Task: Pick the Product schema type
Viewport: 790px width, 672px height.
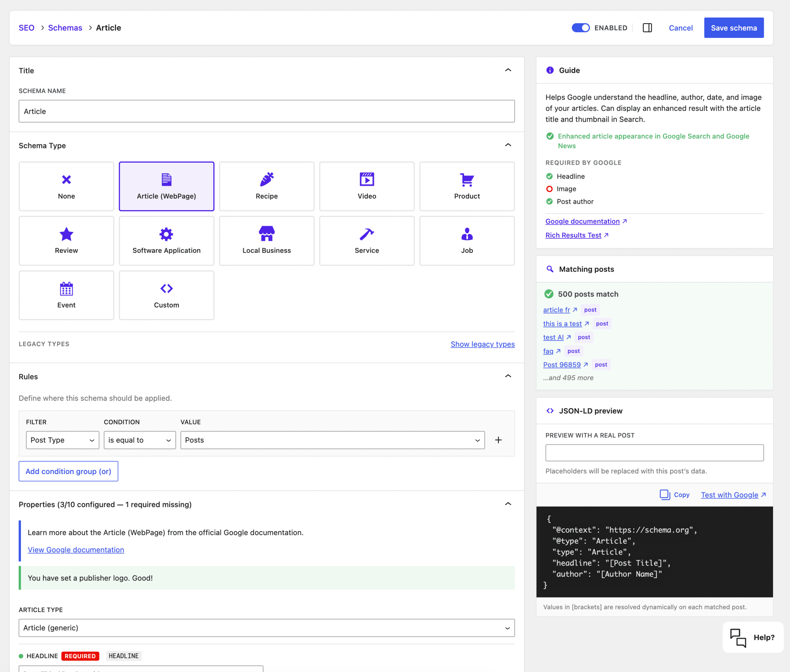Action: (467, 186)
